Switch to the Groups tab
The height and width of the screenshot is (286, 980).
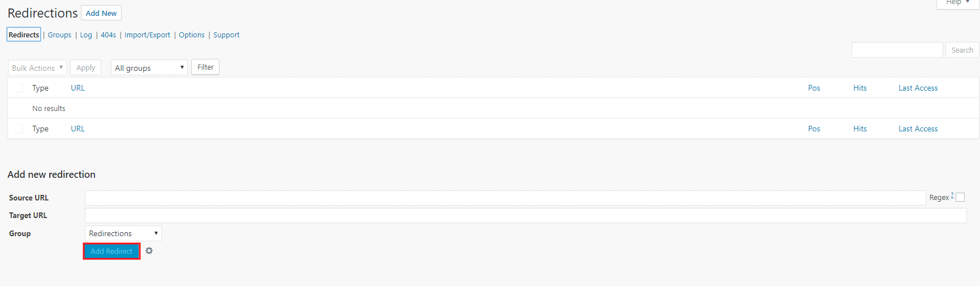[x=59, y=35]
